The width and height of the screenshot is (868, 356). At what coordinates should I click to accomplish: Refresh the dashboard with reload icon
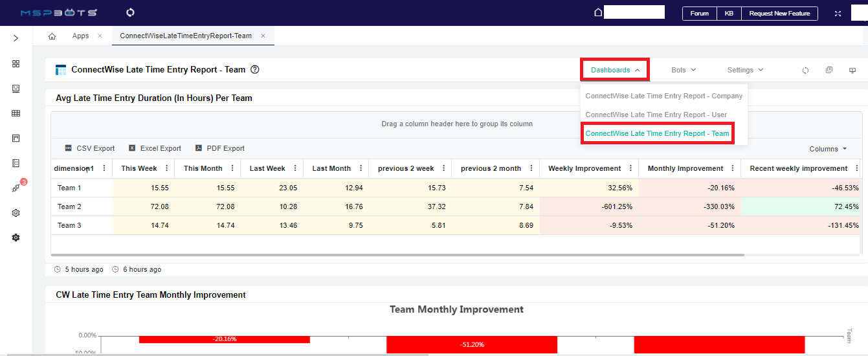pyautogui.click(x=806, y=70)
